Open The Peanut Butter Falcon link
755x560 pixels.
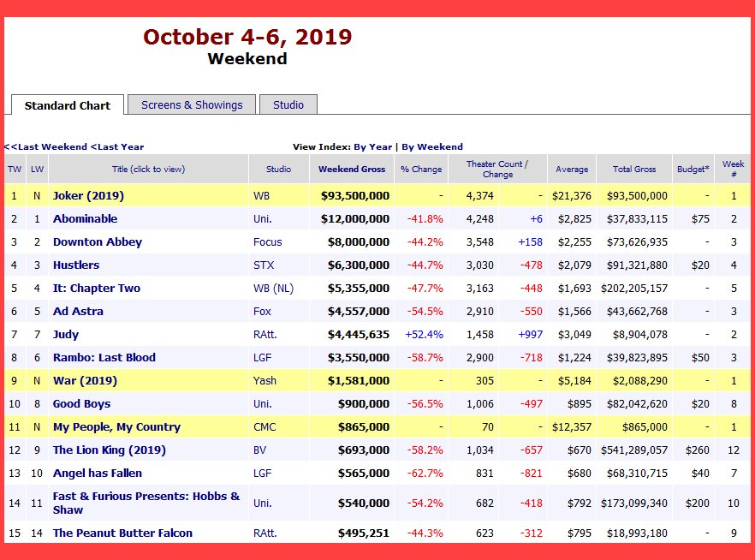[122, 533]
